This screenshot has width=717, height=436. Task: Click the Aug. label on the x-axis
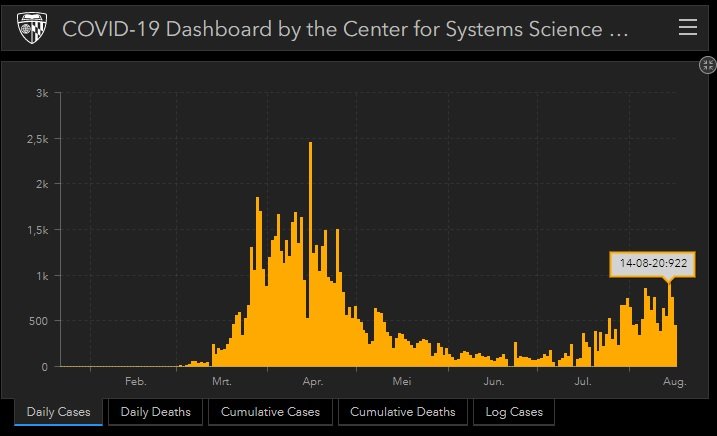tap(674, 381)
